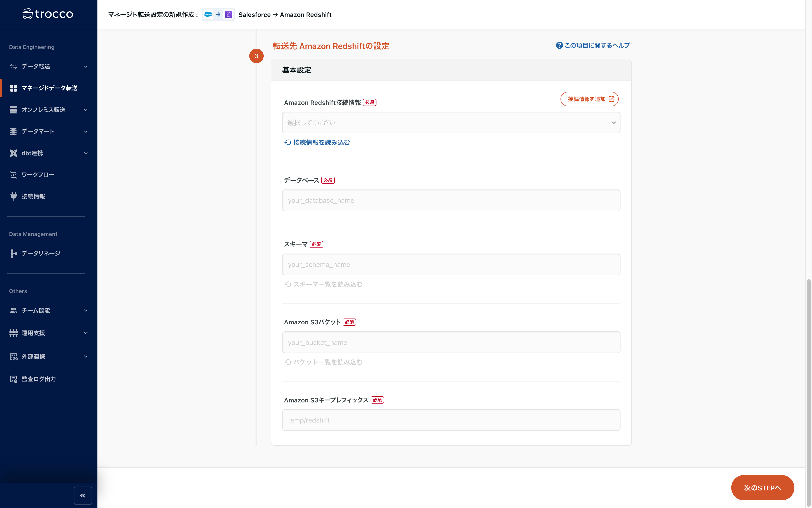
Task: Open データリネージ menu item
Action: point(49,253)
